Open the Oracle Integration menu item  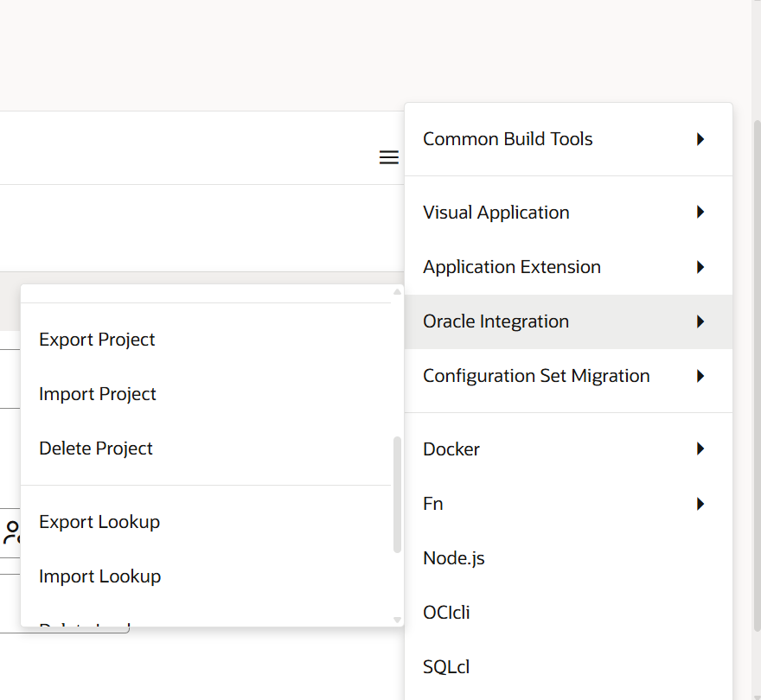tap(496, 321)
